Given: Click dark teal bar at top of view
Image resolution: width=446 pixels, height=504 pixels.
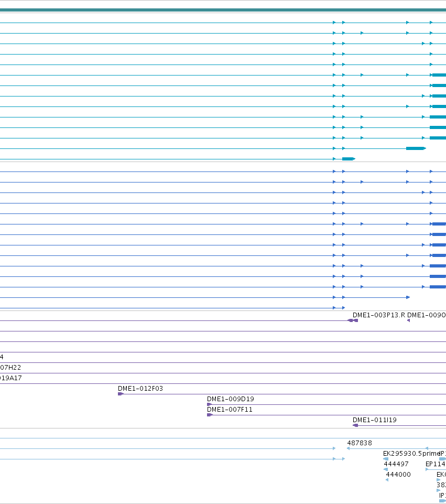Looking at the screenshot, I should click(223, 10).
